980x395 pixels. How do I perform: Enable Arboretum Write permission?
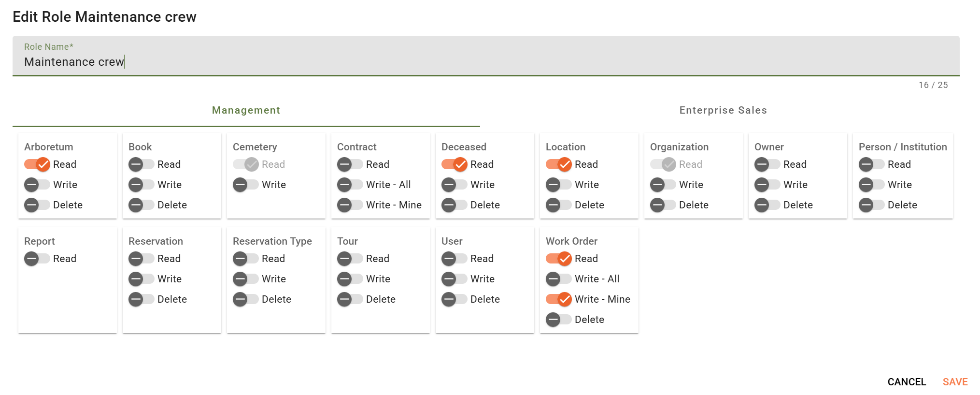(37, 185)
